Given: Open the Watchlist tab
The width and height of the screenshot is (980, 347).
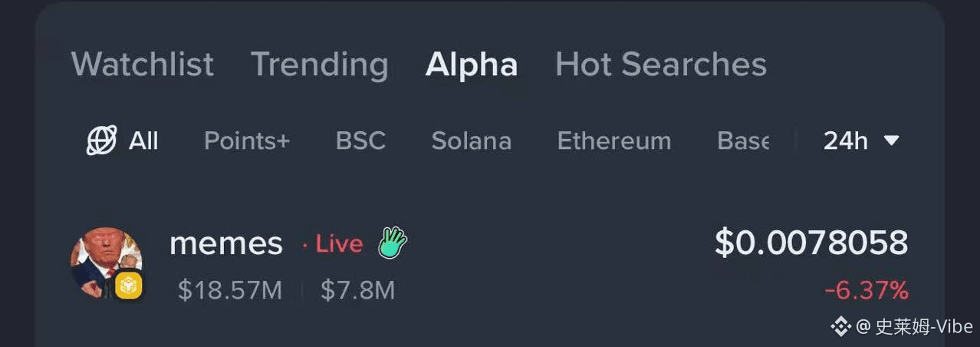Looking at the screenshot, I should tap(142, 64).
